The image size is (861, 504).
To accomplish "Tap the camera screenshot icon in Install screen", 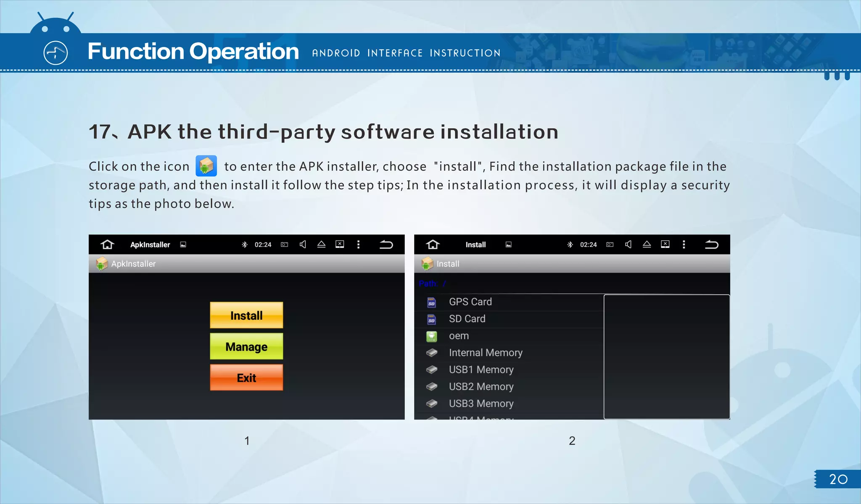I will [610, 244].
